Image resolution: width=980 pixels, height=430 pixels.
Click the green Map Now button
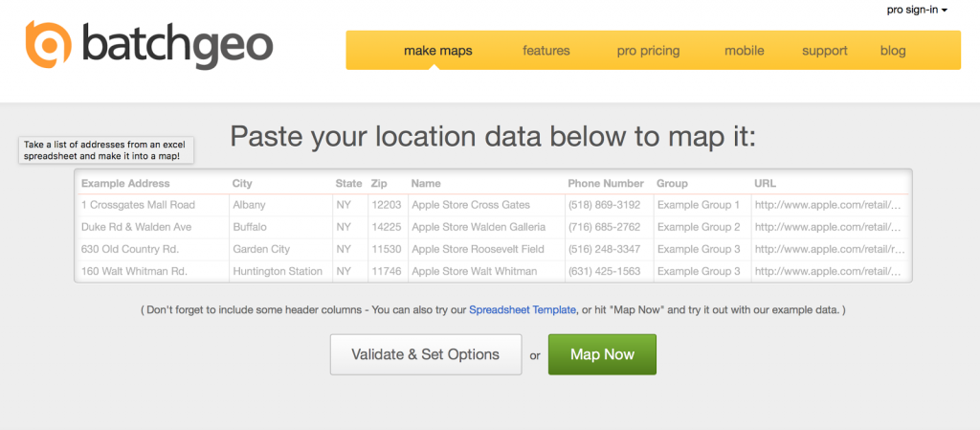(x=602, y=354)
